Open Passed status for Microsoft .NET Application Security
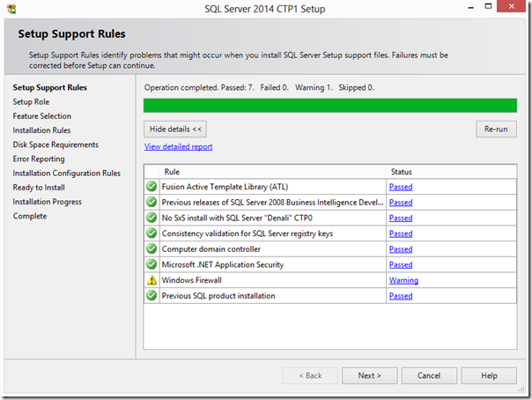Image resolution: width=532 pixels, height=400 pixels. point(401,264)
